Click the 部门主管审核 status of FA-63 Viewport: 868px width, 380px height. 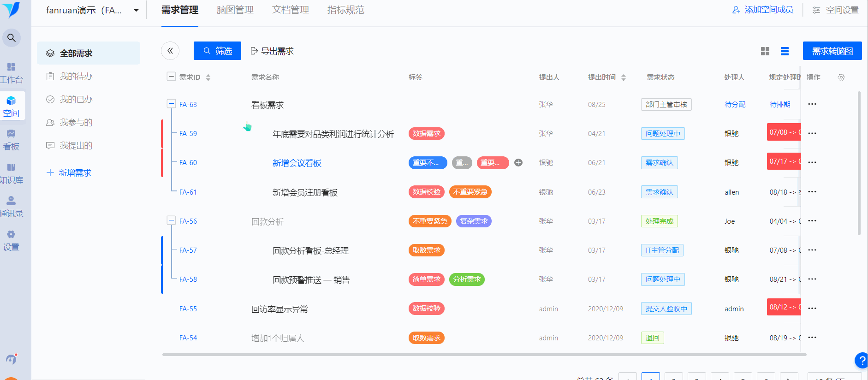[666, 105]
